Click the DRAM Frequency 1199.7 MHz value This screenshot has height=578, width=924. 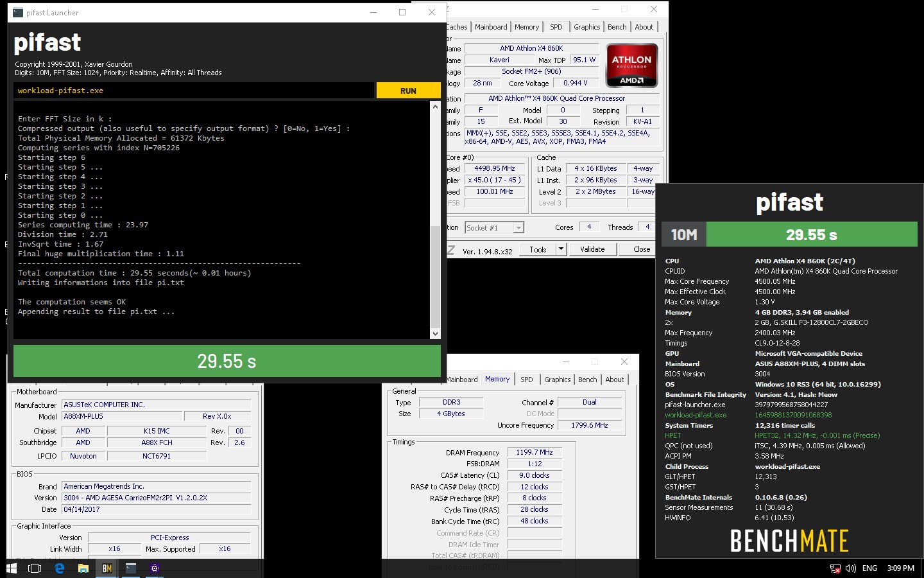[535, 452]
